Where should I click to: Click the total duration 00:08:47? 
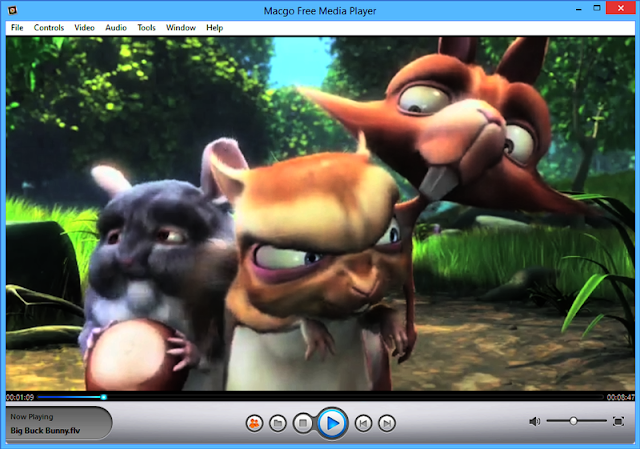click(620, 397)
